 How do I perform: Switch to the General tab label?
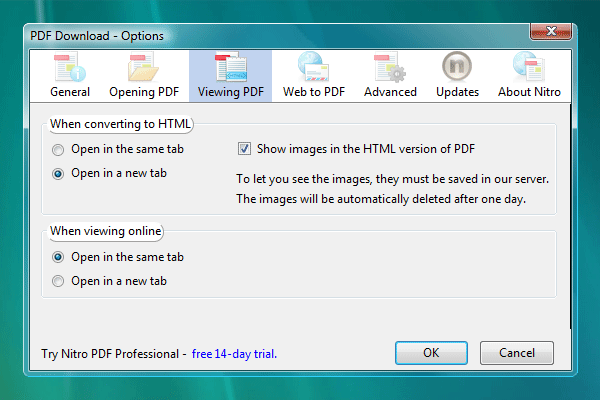pos(70,92)
